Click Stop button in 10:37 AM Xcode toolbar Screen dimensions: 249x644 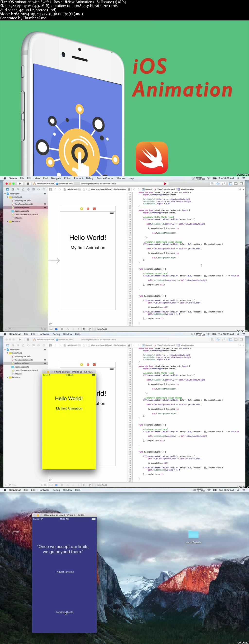(x=28, y=183)
